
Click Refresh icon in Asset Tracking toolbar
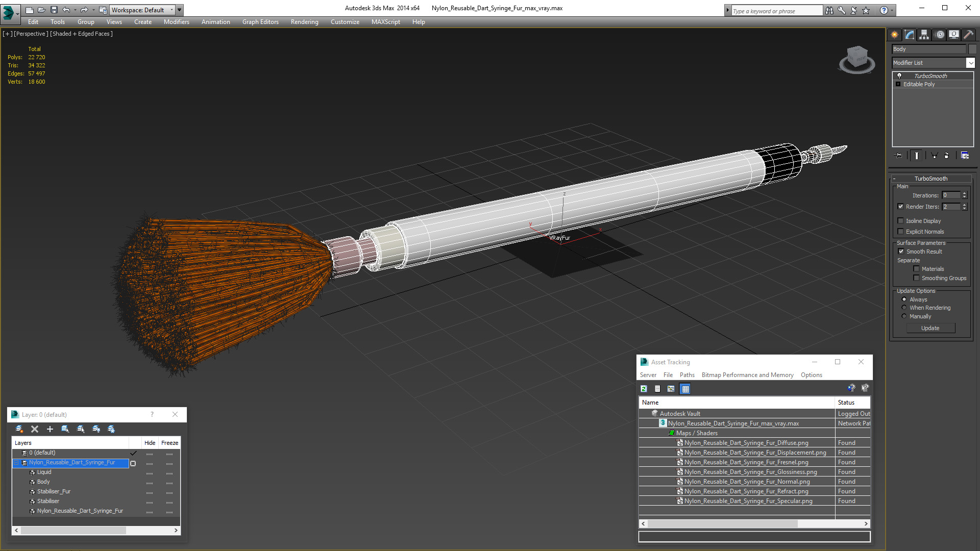(x=644, y=389)
